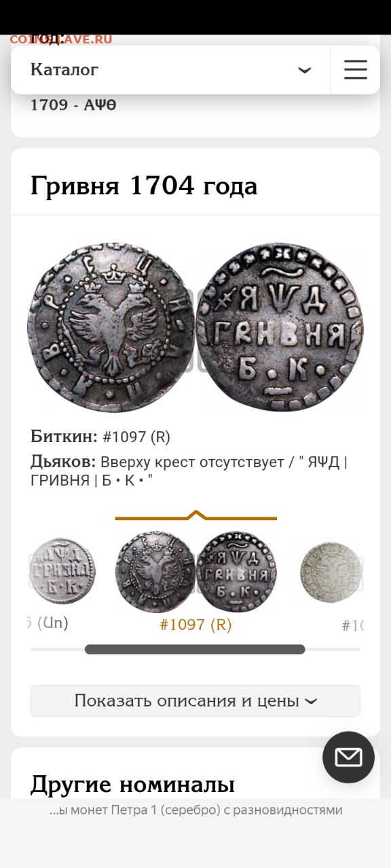Open the mail contact floating icon
The image size is (391, 868).
click(348, 757)
